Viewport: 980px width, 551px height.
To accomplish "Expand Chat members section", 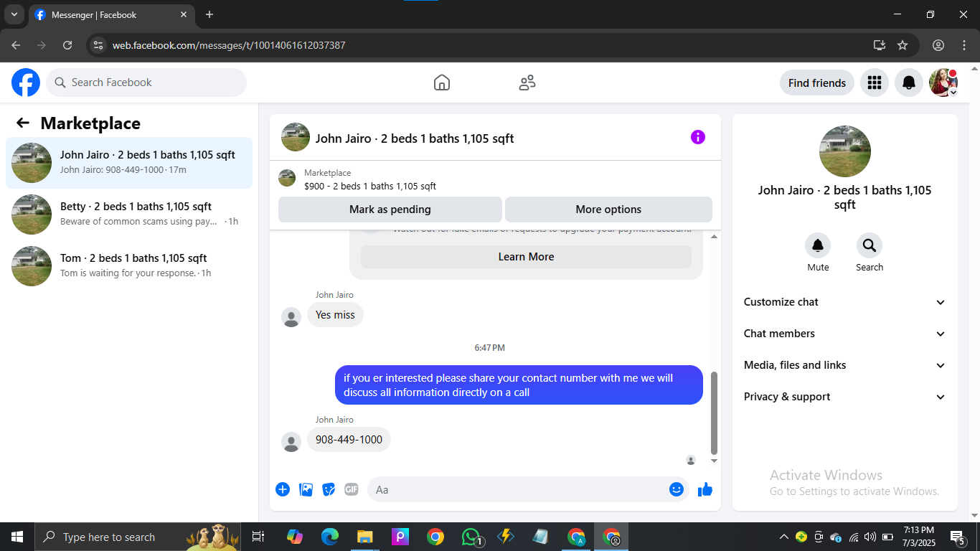I will 845,334.
